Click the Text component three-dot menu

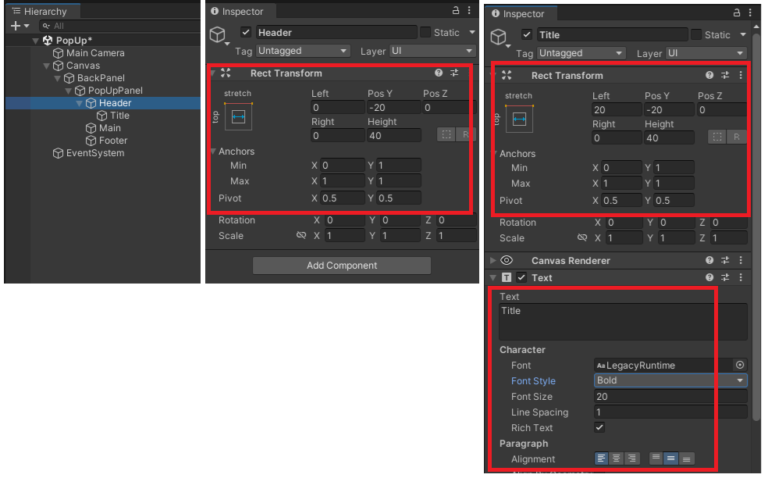tap(740, 277)
